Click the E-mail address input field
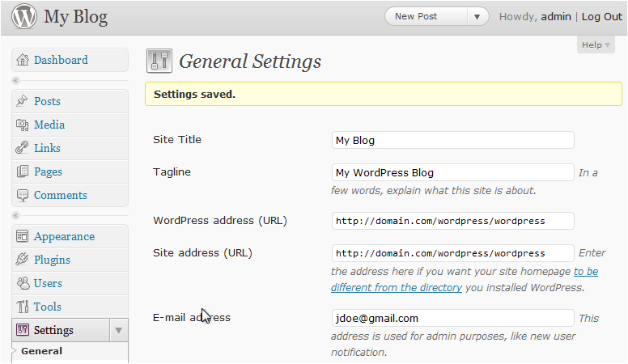This screenshot has width=628, height=364. coord(453,318)
